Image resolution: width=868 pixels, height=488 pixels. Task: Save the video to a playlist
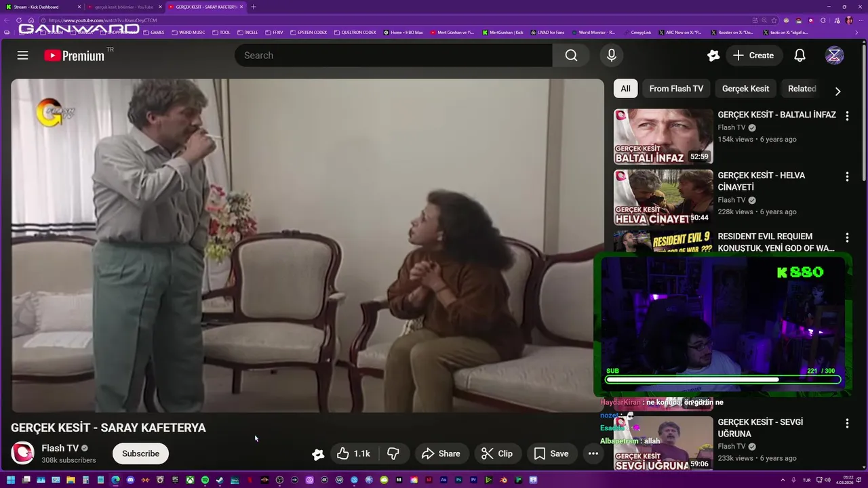pos(551,453)
